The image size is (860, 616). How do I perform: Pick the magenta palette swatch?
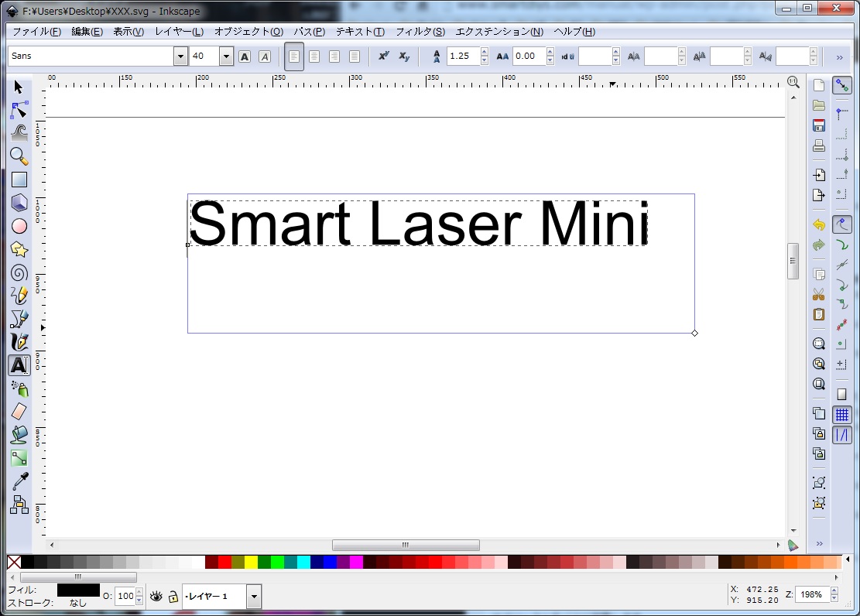click(x=357, y=563)
